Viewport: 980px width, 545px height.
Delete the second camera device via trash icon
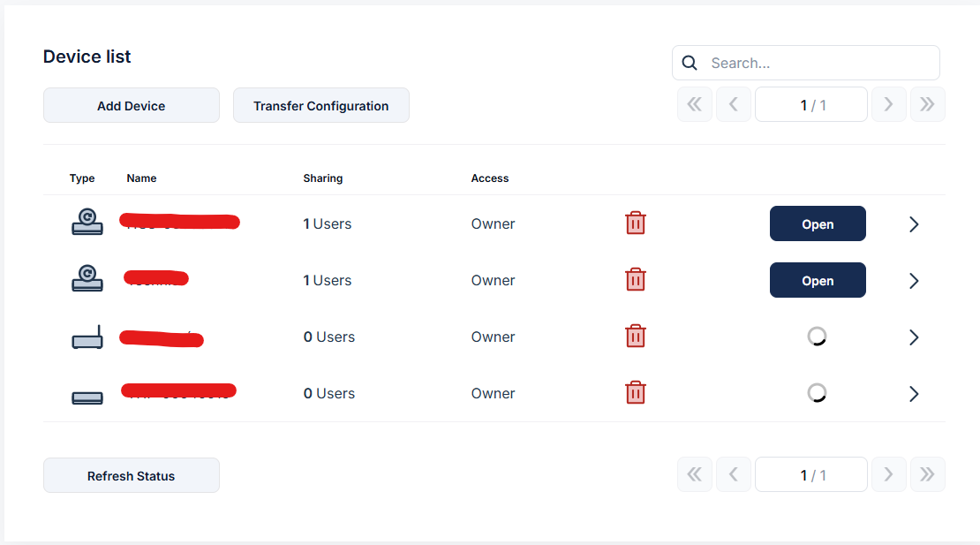coord(636,279)
